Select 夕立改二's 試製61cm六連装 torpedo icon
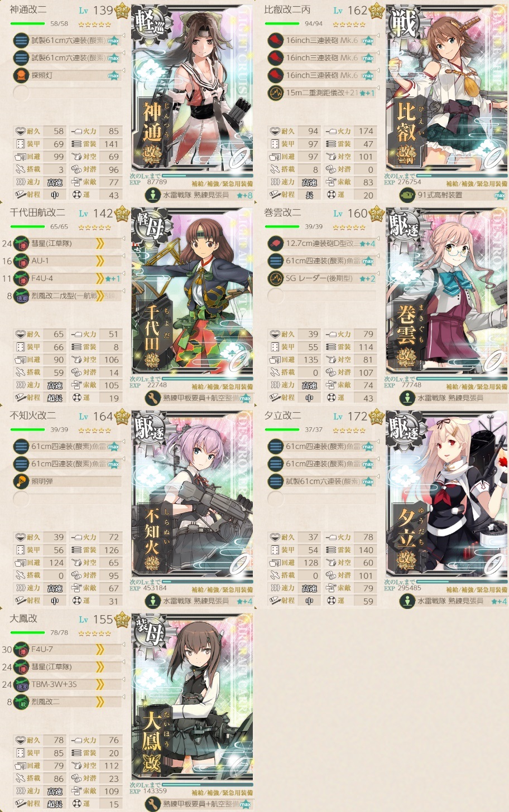 [x=276, y=481]
